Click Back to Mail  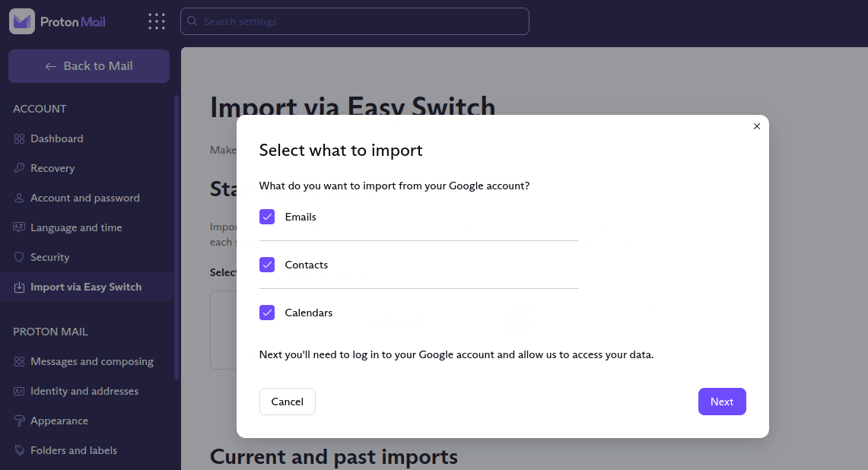pyautogui.click(x=88, y=66)
